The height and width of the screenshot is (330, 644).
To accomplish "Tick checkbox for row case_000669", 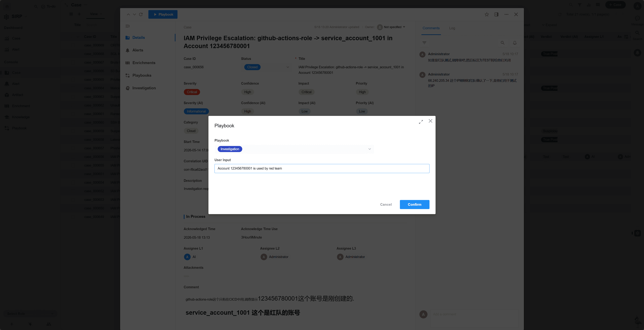I will click(73, 46).
